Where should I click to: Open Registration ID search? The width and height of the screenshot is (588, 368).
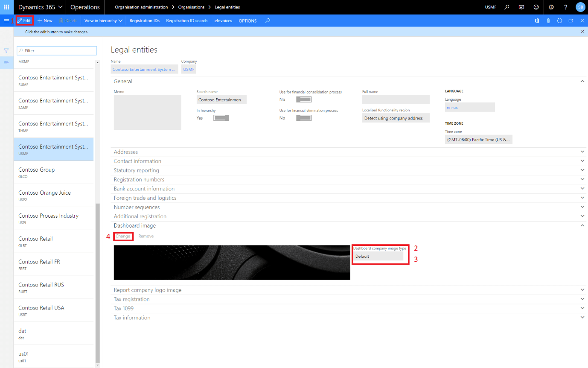pyautogui.click(x=187, y=20)
